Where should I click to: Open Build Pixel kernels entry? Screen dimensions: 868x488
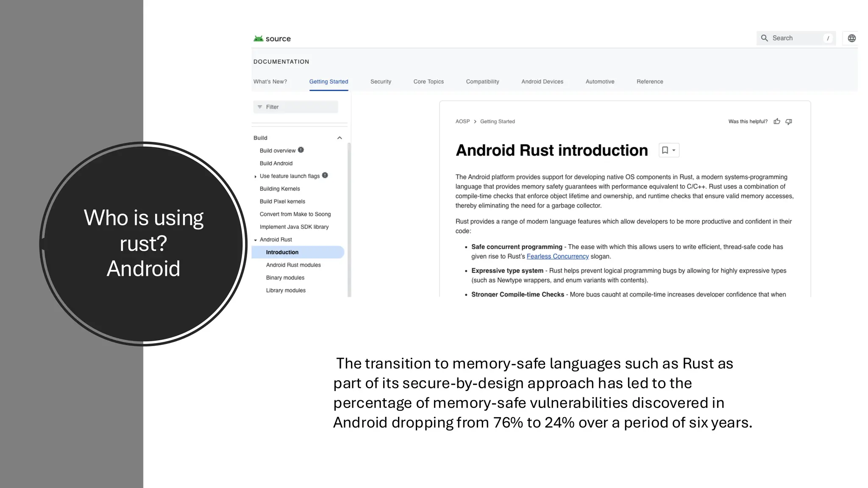tap(282, 201)
